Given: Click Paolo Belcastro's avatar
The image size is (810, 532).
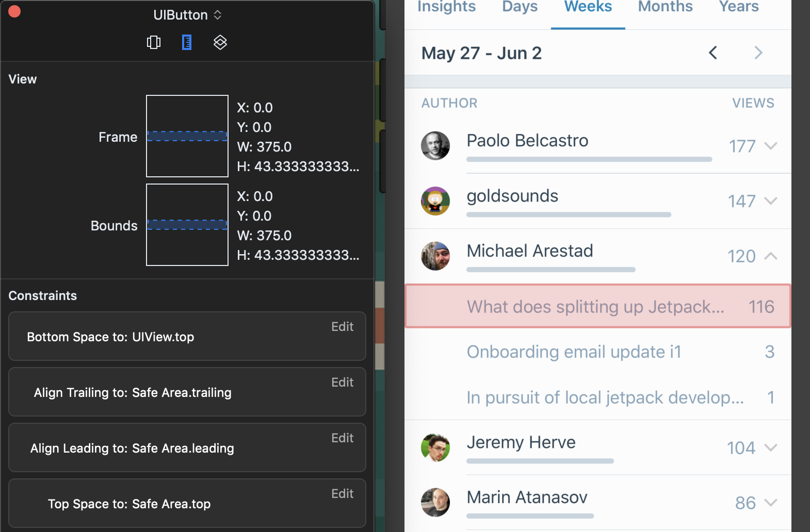Looking at the screenshot, I should pos(435,145).
